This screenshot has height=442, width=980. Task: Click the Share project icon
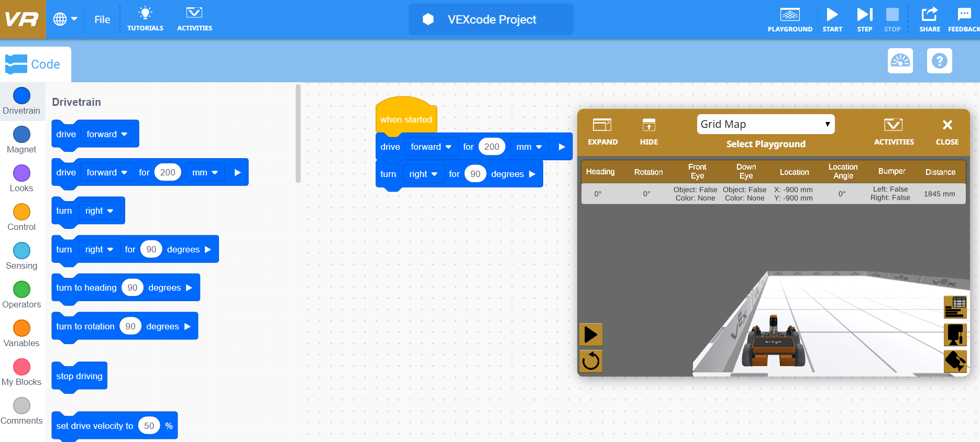click(929, 19)
